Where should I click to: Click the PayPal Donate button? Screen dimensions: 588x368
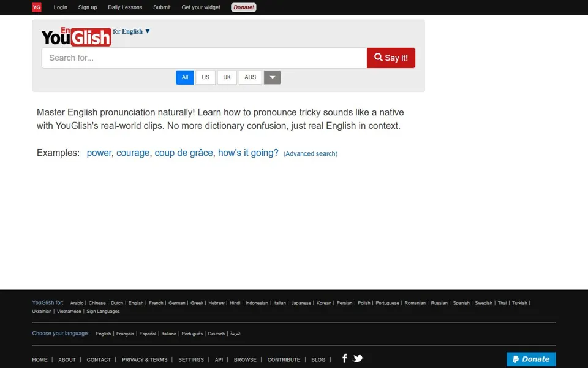pos(531,359)
